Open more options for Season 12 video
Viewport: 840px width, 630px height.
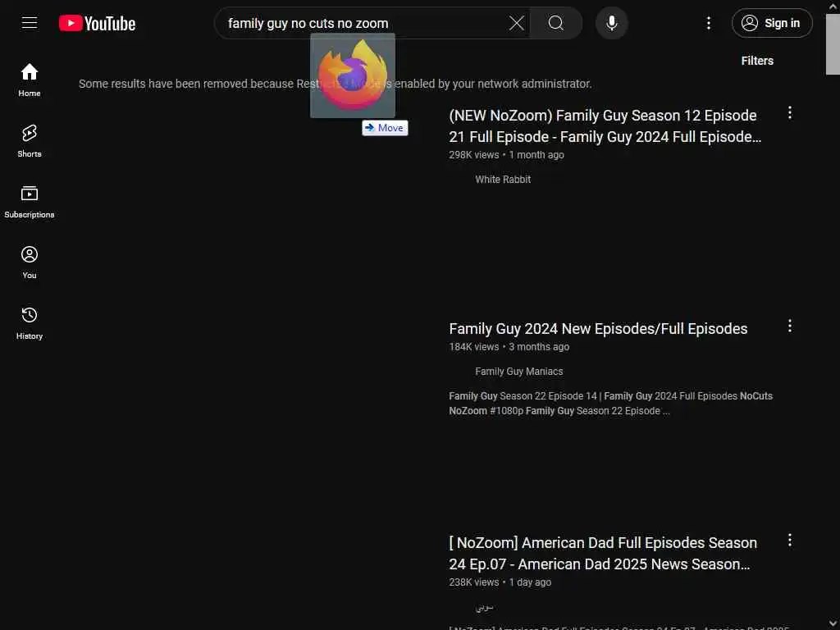click(x=790, y=112)
